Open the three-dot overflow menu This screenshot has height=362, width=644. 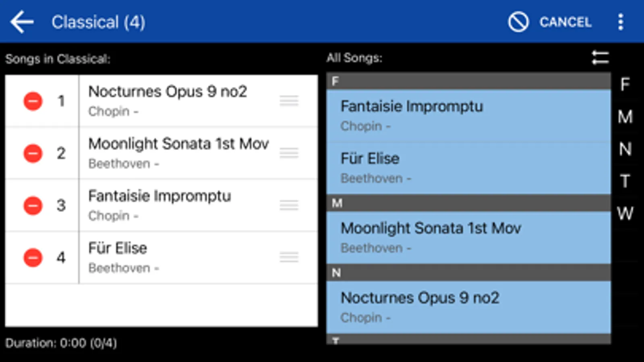621,22
